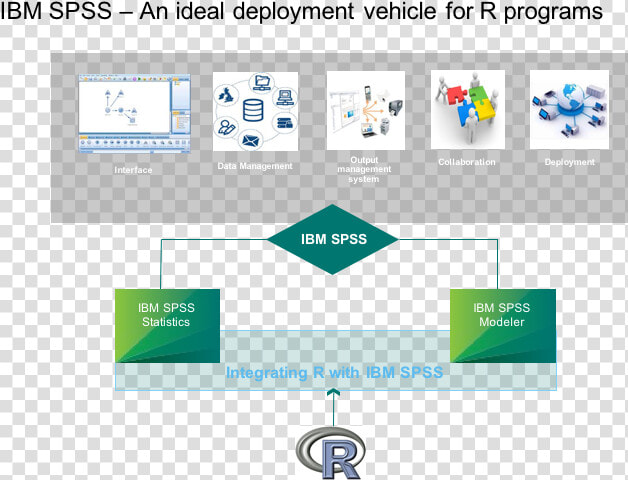Click the Deployment globe network image
628x480 pixels.
[569, 109]
